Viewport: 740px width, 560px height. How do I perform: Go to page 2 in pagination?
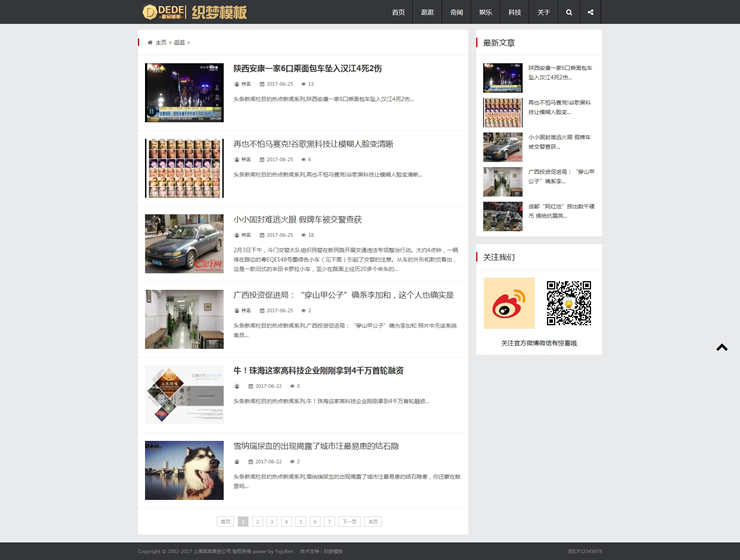point(257,522)
